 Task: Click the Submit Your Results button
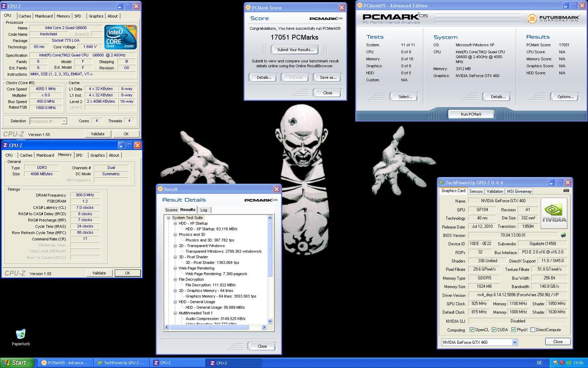295,50
